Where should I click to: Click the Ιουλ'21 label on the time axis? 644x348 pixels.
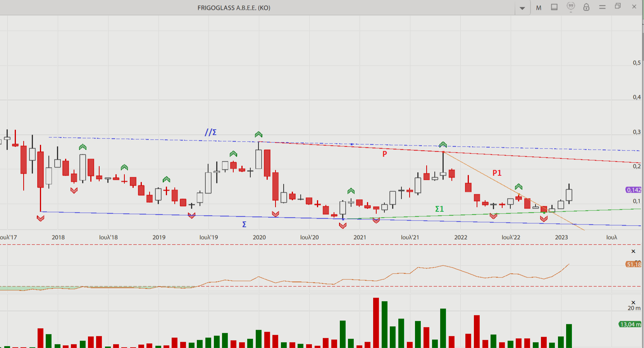[410, 237]
